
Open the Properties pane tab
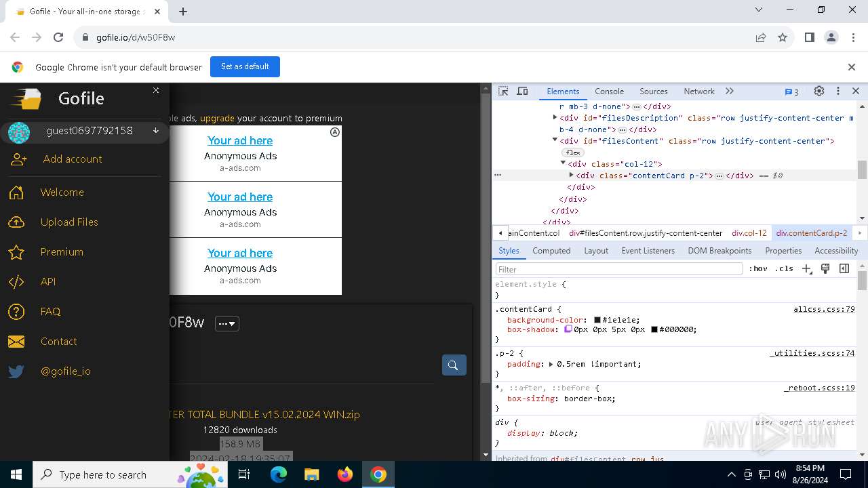[x=783, y=251]
